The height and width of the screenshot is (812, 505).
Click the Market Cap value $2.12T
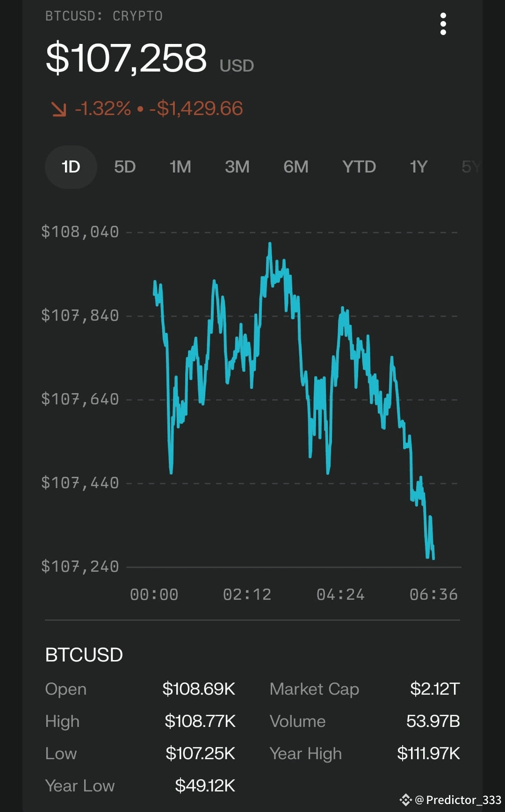(435, 689)
